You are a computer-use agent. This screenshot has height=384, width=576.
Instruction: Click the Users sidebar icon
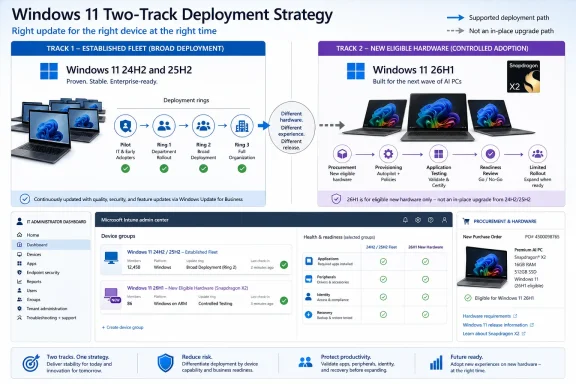click(19, 290)
